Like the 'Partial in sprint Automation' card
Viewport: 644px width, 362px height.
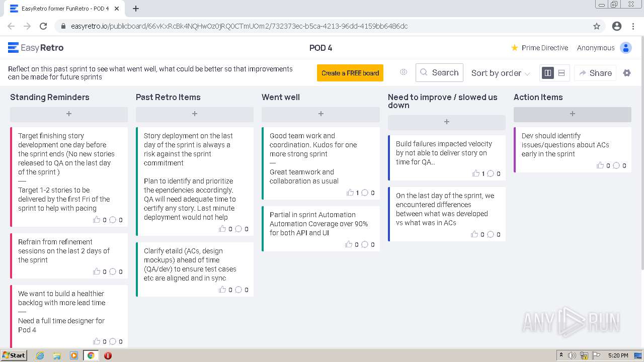click(x=349, y=244)
